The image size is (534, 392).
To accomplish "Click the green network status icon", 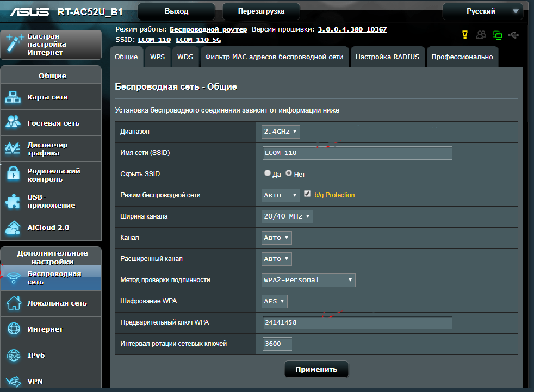I will [497, 35].
